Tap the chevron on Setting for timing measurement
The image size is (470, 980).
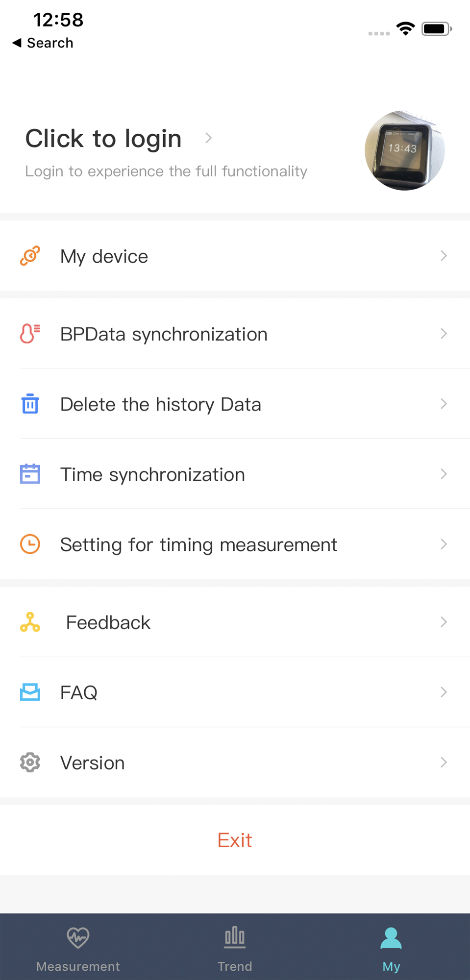point(444,544)
